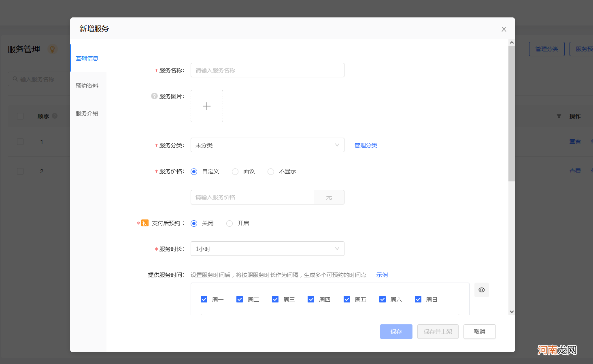593x364 pixels.
Task: Switch to the 基础信息 tab
Action: pos(87,58)
